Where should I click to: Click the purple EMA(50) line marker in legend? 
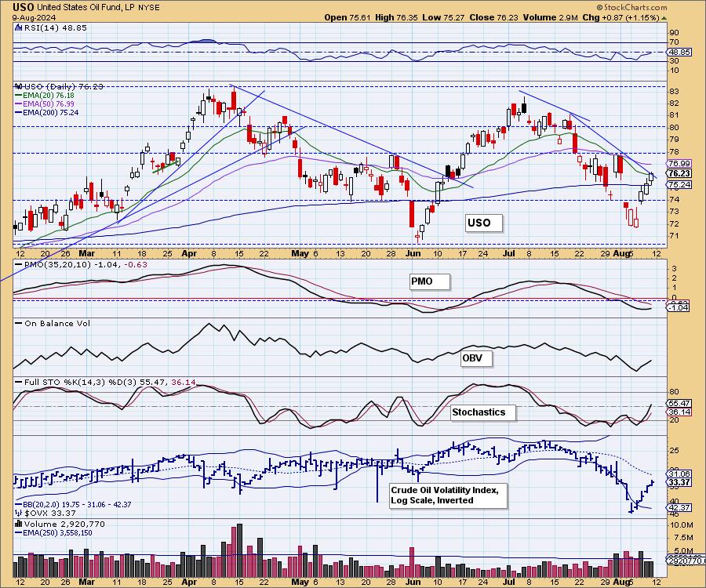coord(19,104)
